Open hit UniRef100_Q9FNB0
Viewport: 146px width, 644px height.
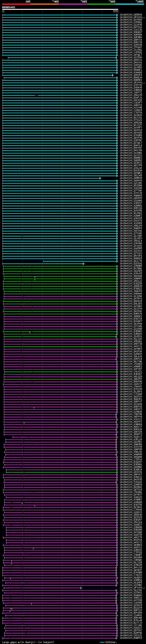131,37
